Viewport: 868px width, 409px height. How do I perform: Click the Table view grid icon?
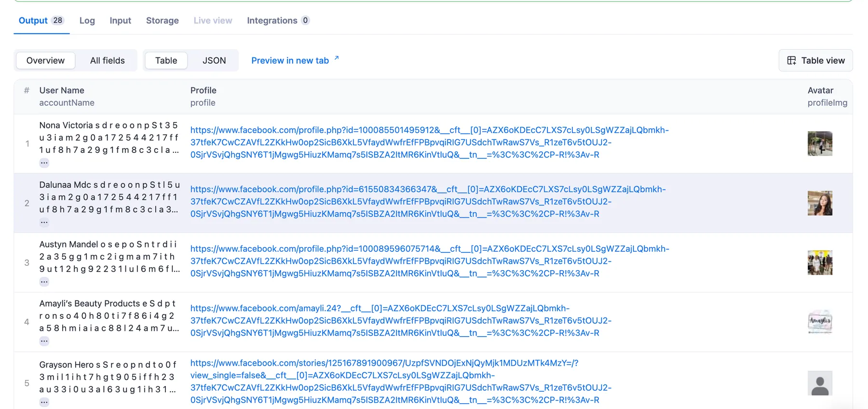click(x=791, y=60)
